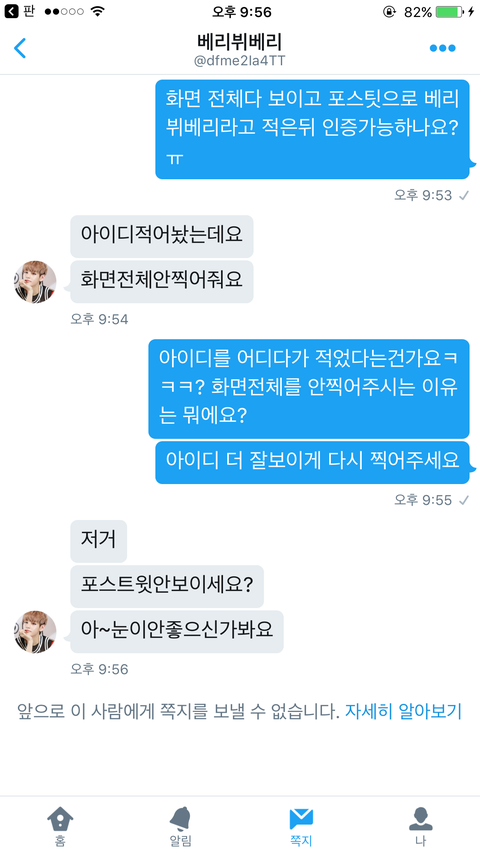This screenshot has height=853, width=480.
Task: Tap the rotation lock icon in status bar
Action: click(389, 11)
